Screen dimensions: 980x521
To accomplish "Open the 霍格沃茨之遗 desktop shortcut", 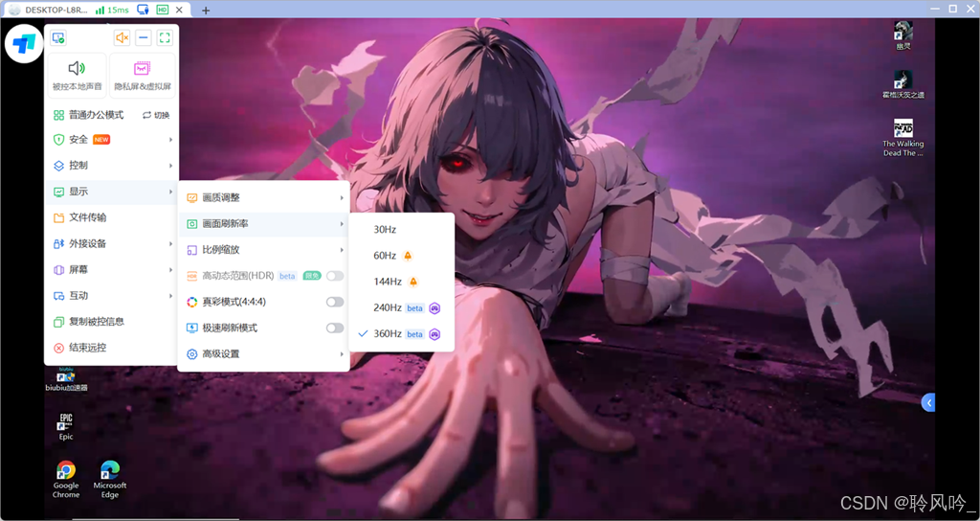I will [x=903, y=84].
